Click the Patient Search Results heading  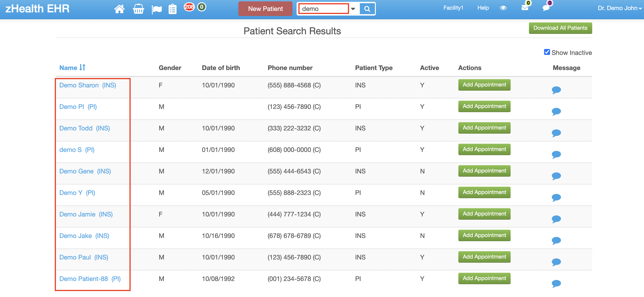292,31
